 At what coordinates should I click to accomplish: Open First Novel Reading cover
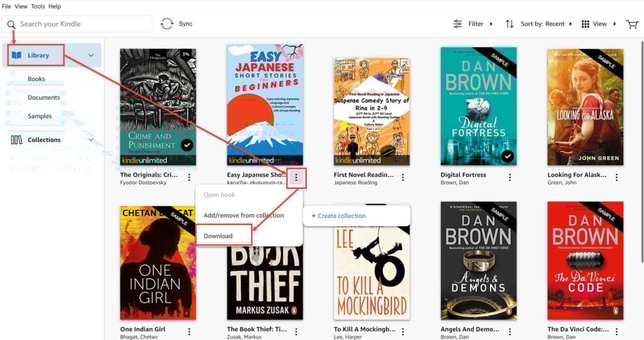pos(372,112)
